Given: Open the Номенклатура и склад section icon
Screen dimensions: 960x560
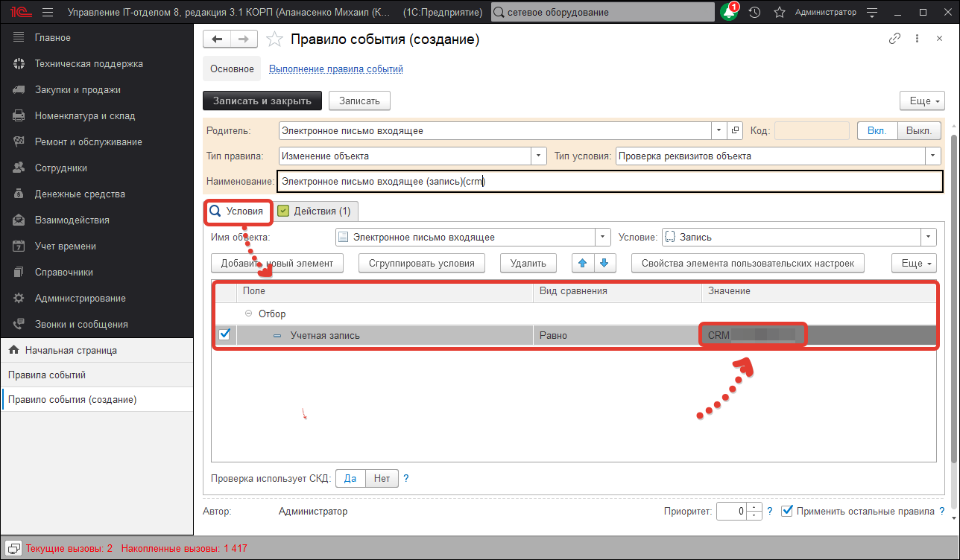Looking at the screenshot, I should point(17,115).
